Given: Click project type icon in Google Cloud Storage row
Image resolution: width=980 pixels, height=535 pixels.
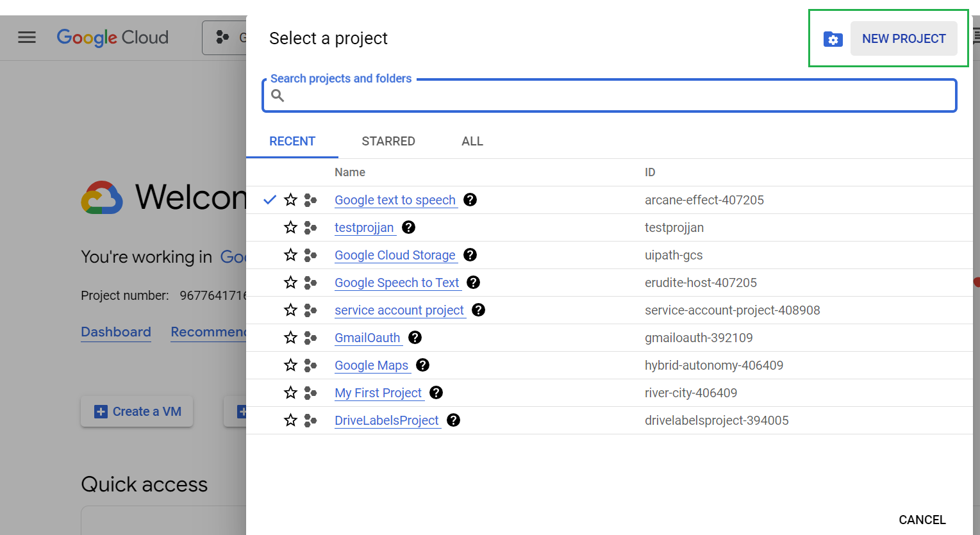Looking at the screenshot, I should (310, 255).
